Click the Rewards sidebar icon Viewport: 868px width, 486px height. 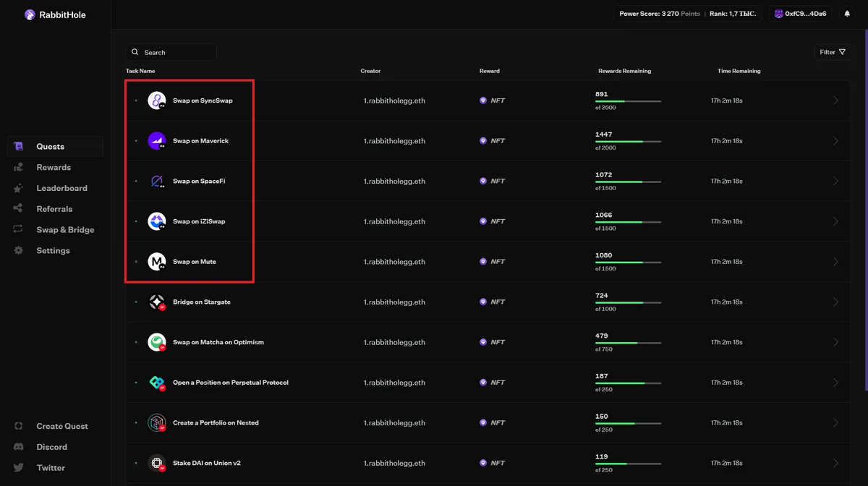[x=19, y=167]
